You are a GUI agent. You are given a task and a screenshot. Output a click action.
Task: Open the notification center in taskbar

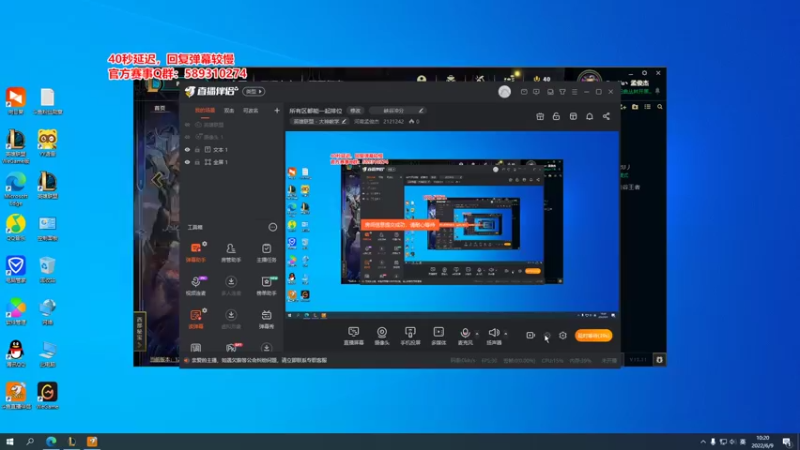point(787,442)
